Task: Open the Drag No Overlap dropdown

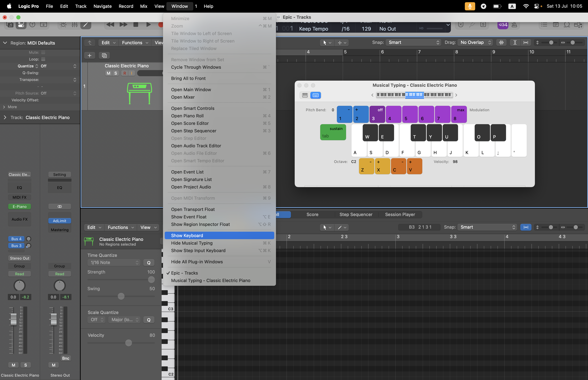Action: (475, 43)
